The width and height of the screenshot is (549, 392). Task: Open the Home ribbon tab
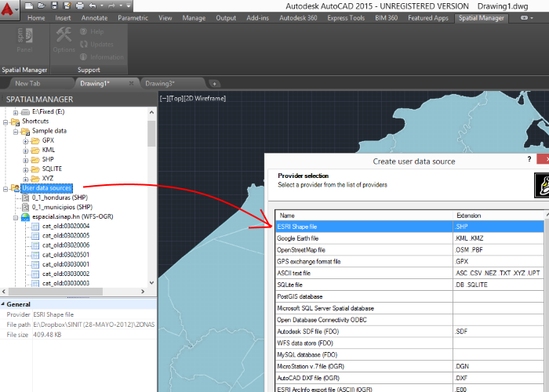36,18
